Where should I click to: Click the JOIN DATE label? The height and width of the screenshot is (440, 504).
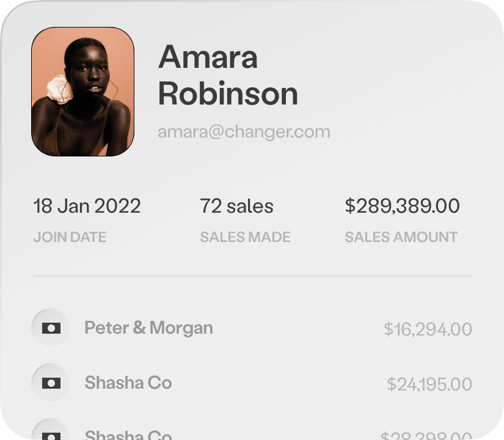(70, 237)
